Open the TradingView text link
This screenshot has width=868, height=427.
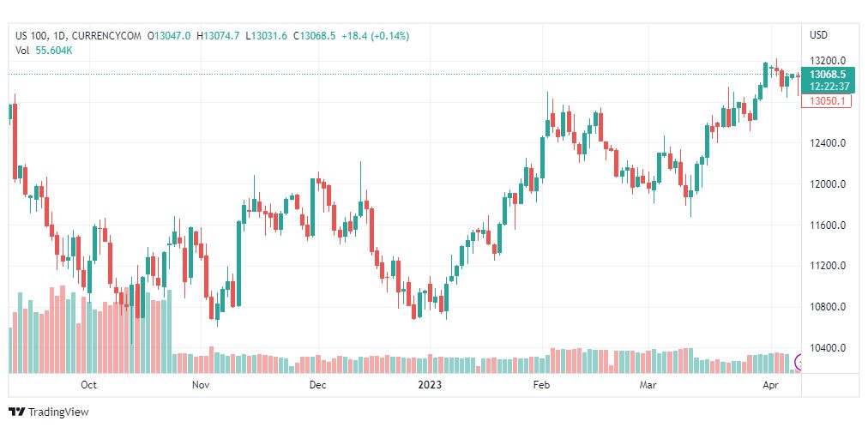coord(58,412)
